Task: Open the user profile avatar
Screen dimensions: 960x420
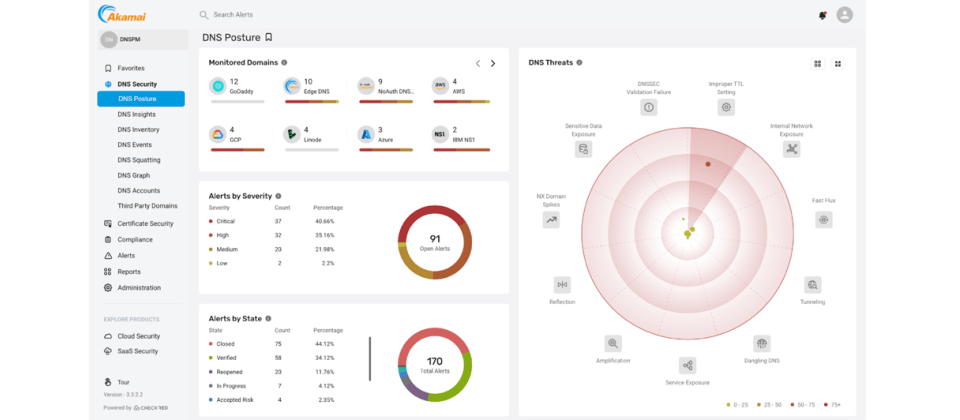Action: (x=845, y=15)
